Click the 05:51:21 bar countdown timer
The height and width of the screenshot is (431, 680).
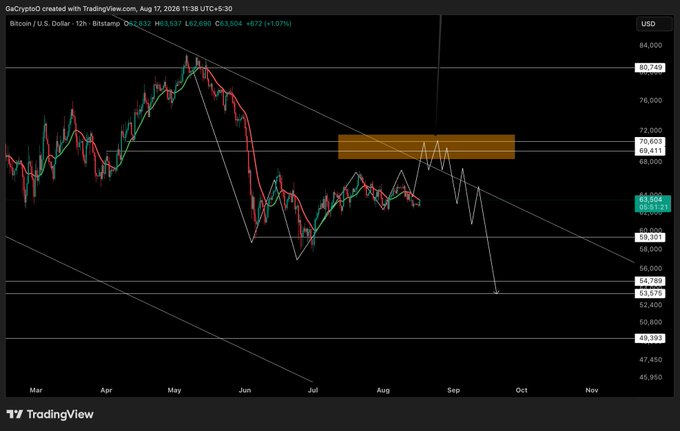click(653, 207)
